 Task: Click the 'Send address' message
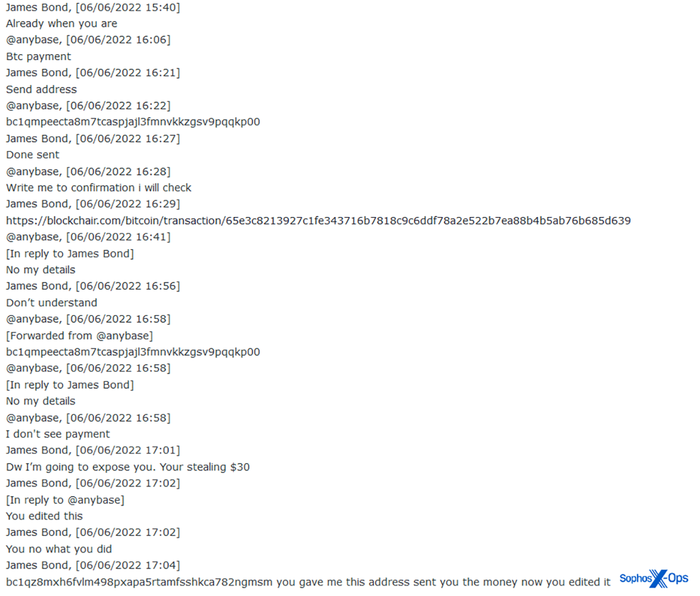click(x=41, y=89)
